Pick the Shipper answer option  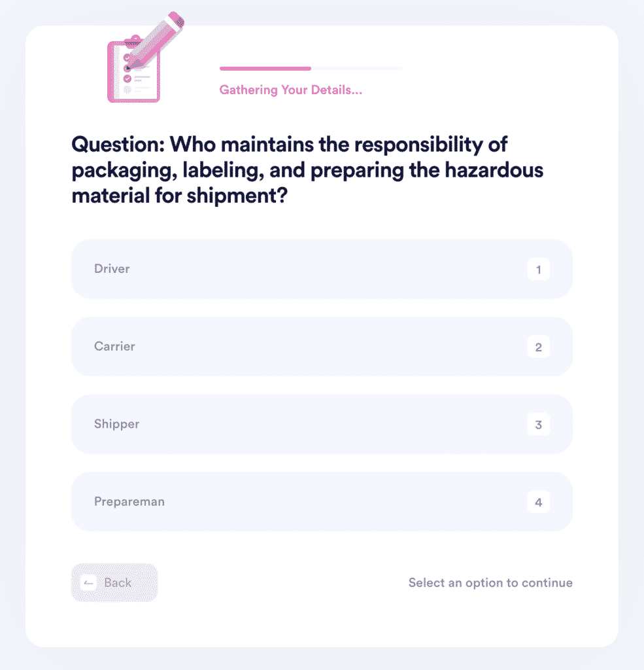322,424
